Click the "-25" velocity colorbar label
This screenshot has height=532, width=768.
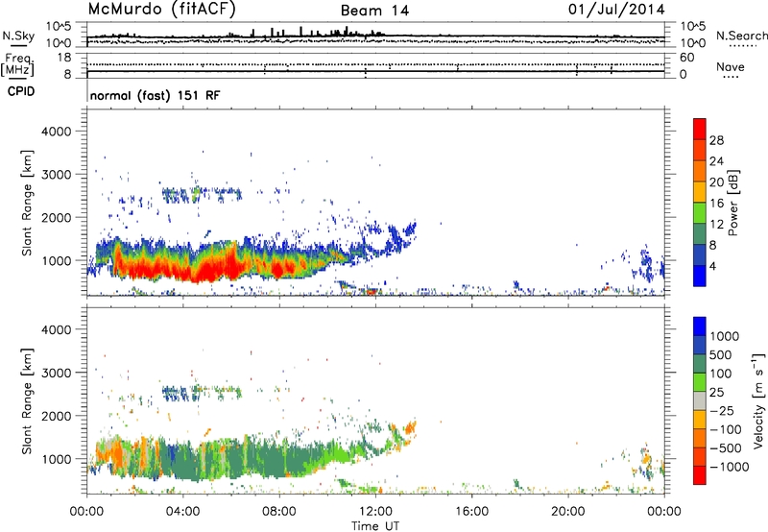coord(721,411)
